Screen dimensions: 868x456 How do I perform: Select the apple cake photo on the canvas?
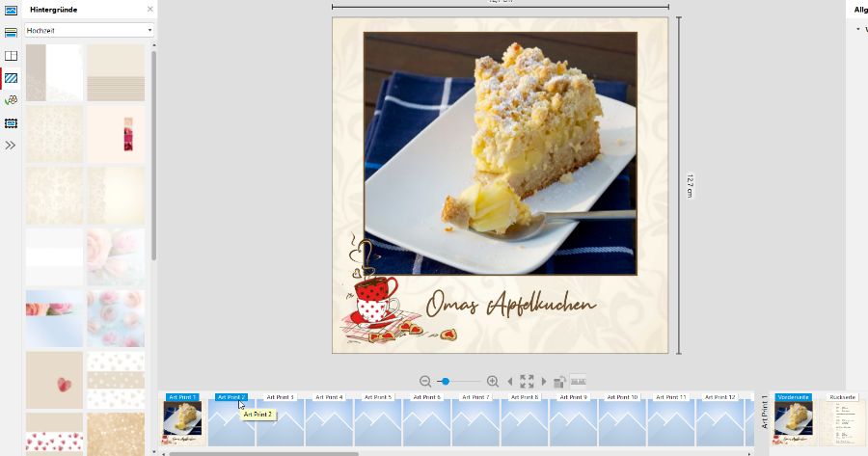(500, 153)
